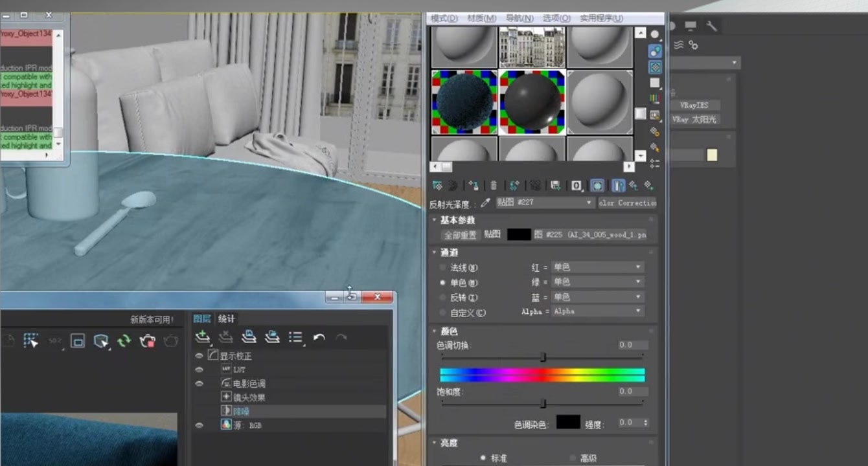Toggle visibility of 显示校正 layer
The image size is (868, 466).
point(199,356)
